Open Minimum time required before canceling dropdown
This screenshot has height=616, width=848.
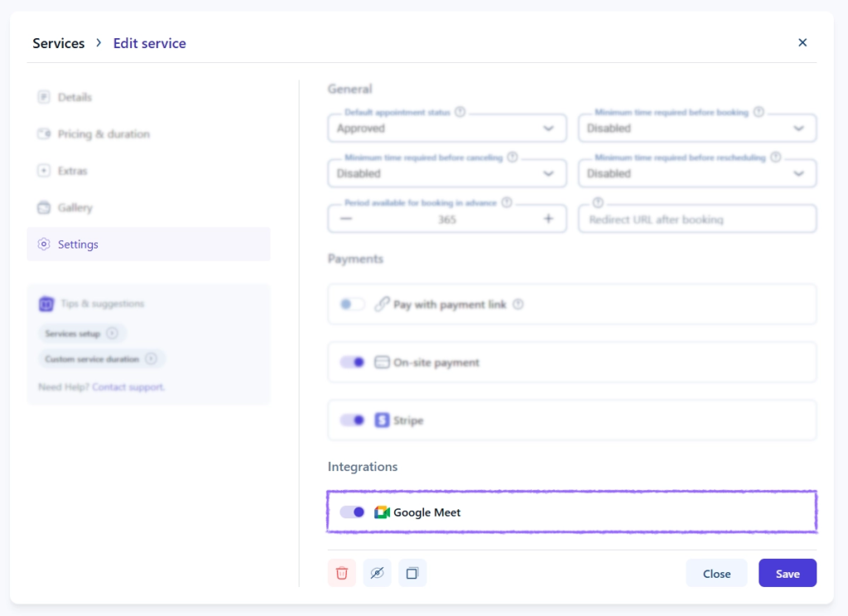pyautogui.click(x=447, y=174)
